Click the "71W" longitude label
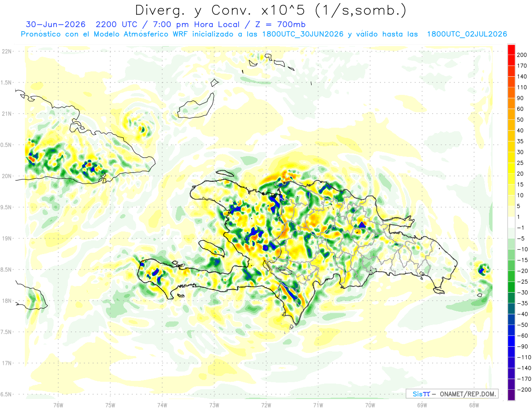The image size is (532, 411). [x=318, y=405]
